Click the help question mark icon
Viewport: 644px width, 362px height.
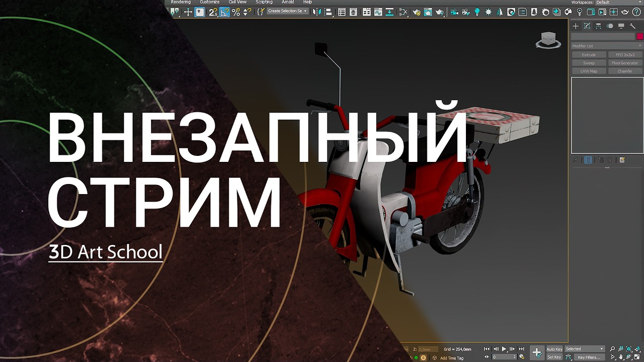(x=637, y=12)
